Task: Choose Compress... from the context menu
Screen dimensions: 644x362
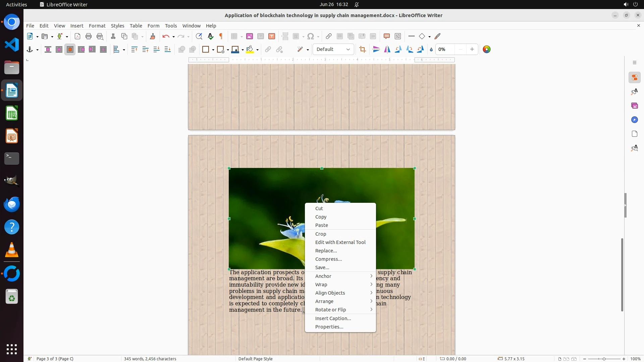Action: click(328, 259)
